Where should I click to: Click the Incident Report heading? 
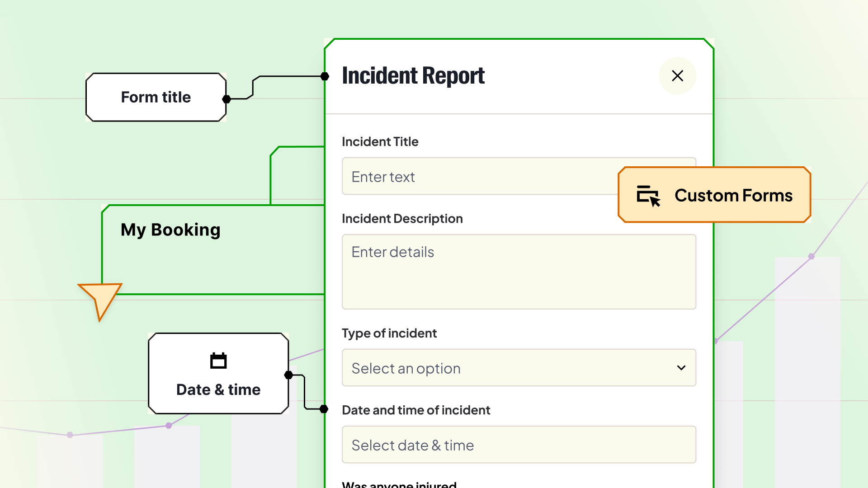(x=413, y=75)
